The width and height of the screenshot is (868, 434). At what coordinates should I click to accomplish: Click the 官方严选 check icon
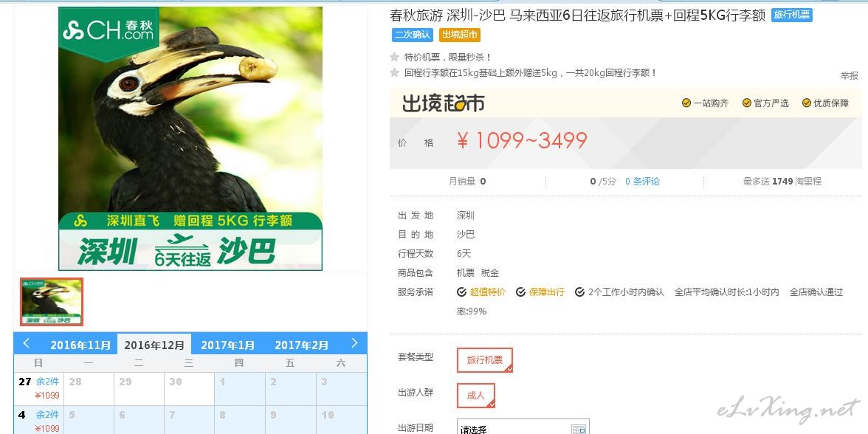[x=747, y=103]
